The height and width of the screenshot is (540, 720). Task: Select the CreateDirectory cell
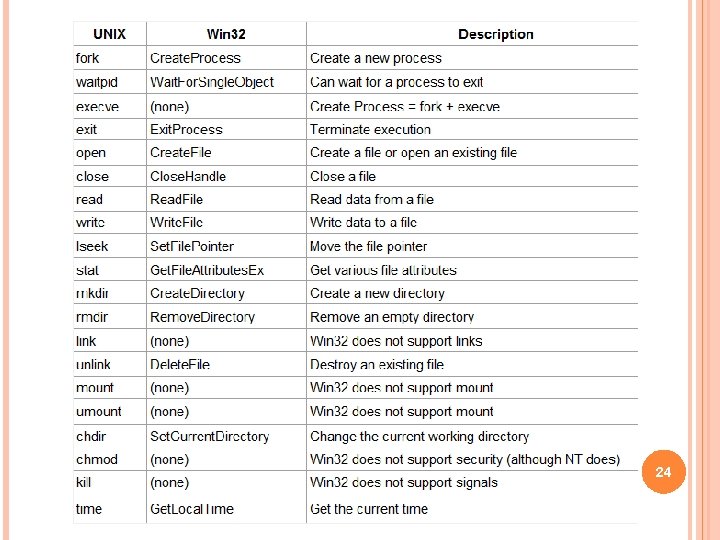click(197, 293)
